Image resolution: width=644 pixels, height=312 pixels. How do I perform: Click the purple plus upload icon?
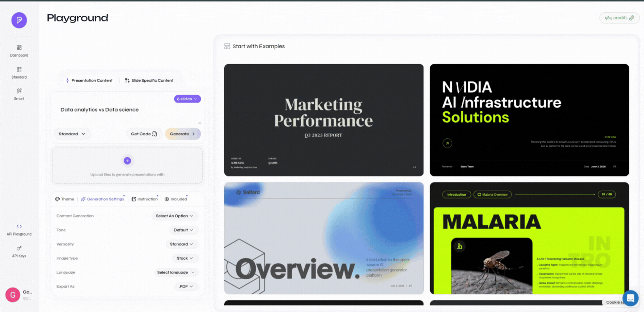tap(127, 161)
